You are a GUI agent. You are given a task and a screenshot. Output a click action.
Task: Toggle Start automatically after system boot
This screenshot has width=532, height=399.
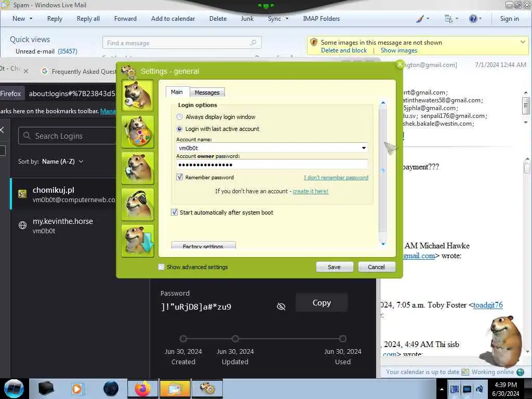point(174,212)
